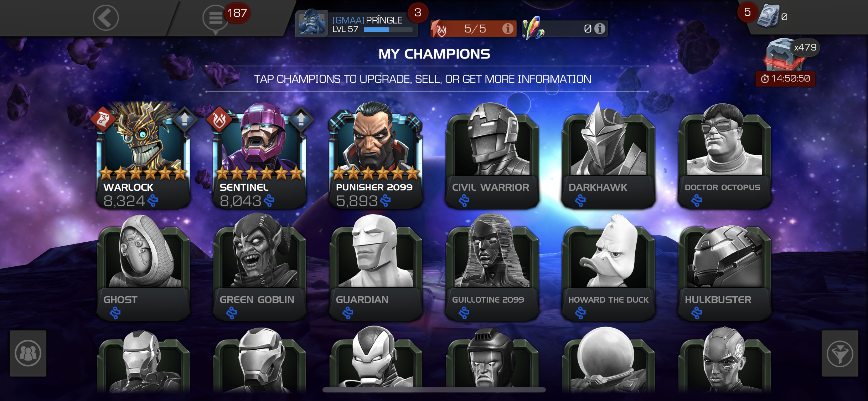The height and width of the screenshot is (401, 868).
Task: Tap the back arrow icon
Action: 106,18
